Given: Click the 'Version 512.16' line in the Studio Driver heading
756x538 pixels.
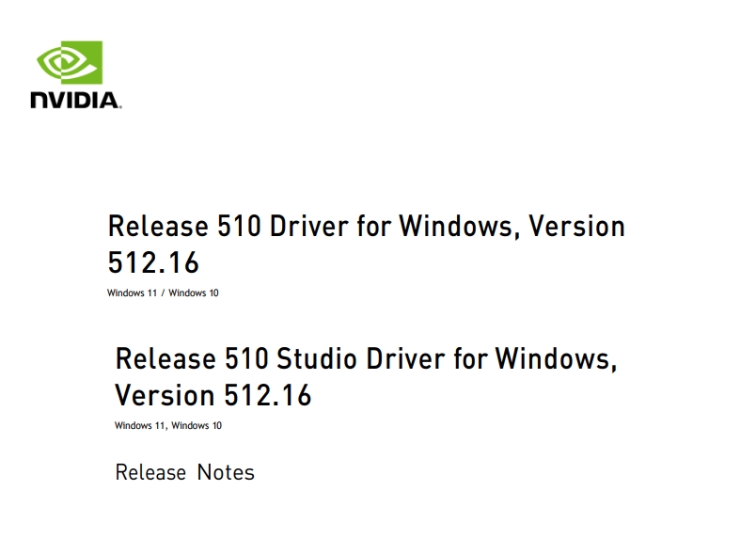Looking at the screenshot, I should (x=213, y=395).
